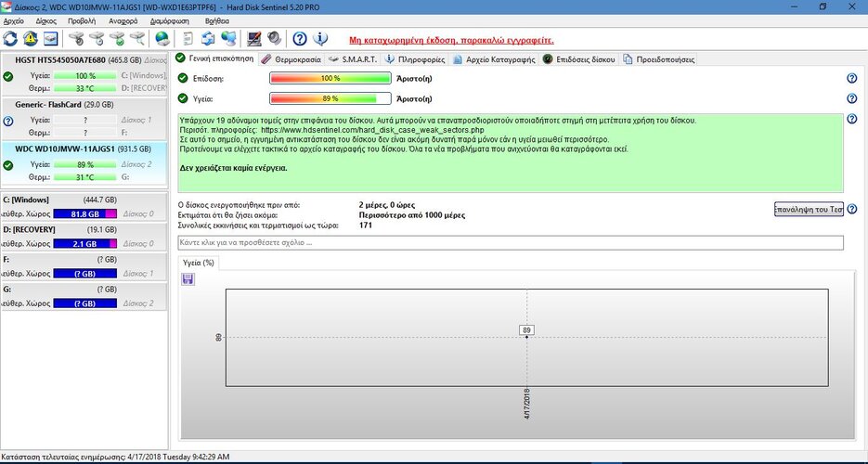Select the WDC WD10JMVW-11AJGS1 disk entry
This screenshot has width=868, height=464.
click(84, 163)
